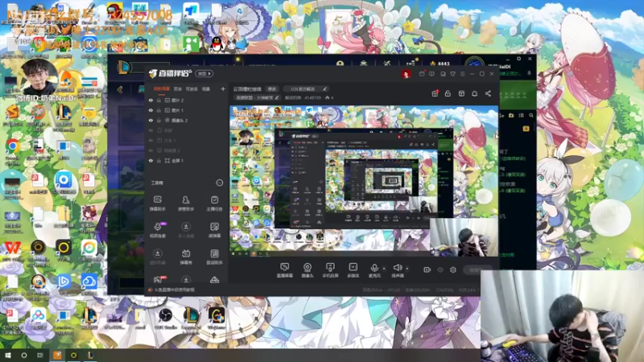Hide the 全屏 1 source
Screen dimensions: 644x362
click(x=151, y=160)
